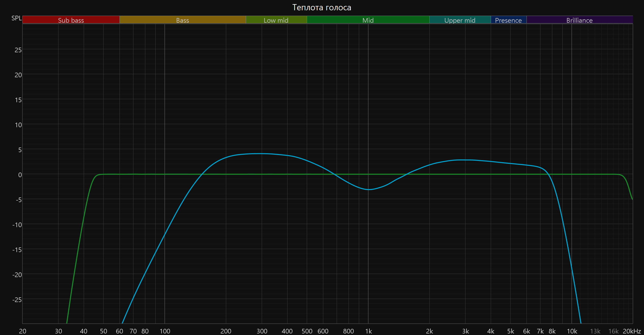Click the 1k frequency axis label
The height and width of the screenshot is (335, 644).
click(368, 331)
